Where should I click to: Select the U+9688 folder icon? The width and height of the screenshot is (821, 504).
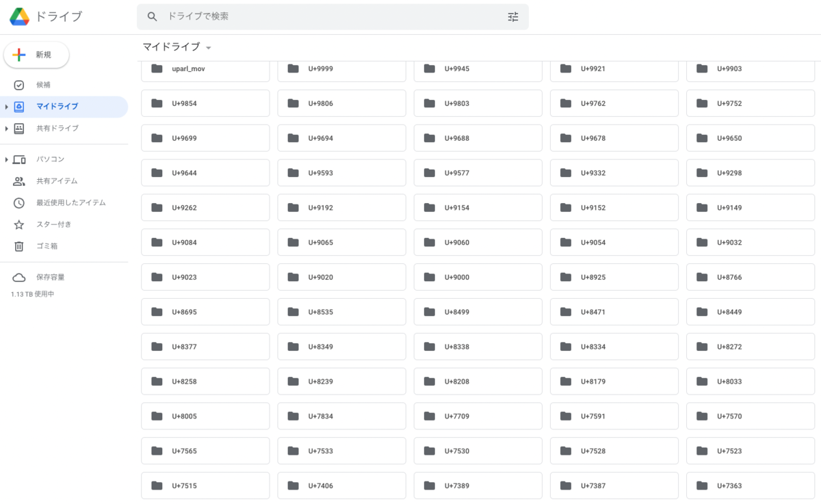pyautogui.click(x=430, y=138)
